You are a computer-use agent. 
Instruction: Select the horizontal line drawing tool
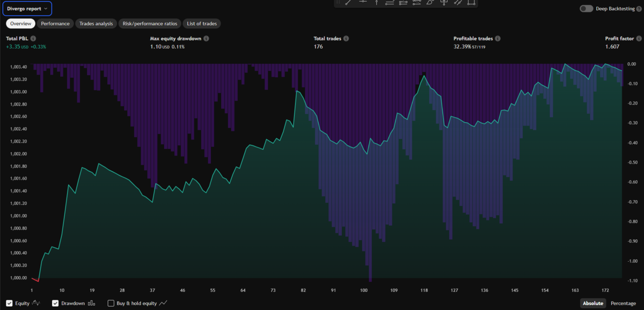point(363,3)
